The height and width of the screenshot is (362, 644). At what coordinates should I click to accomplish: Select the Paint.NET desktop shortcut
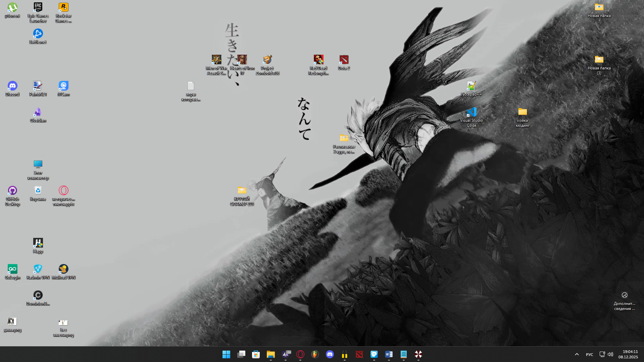(x=38, y=89)
